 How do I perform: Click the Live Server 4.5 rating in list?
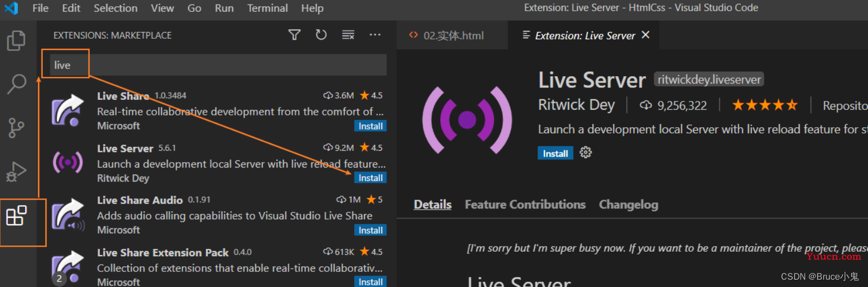tap(371, 148)
